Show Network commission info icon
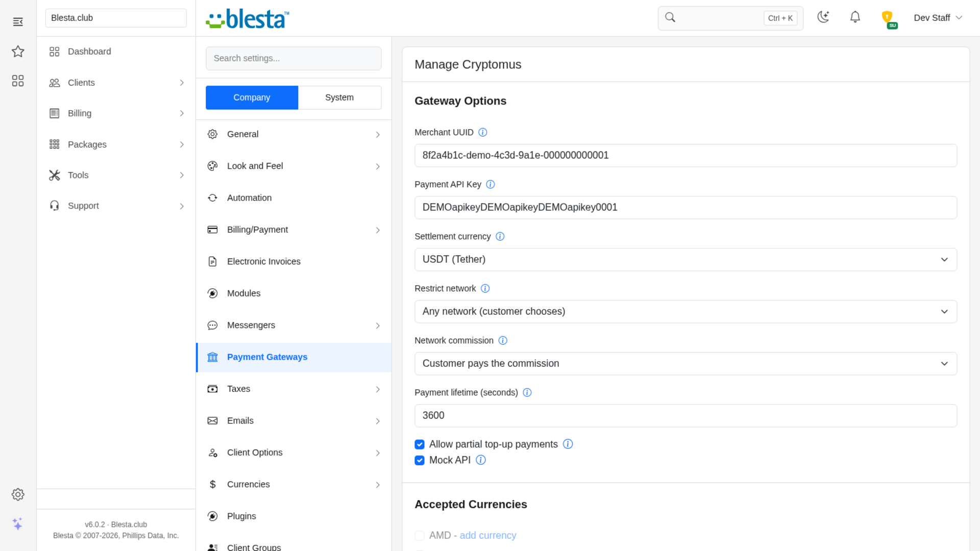 point(503,341)
